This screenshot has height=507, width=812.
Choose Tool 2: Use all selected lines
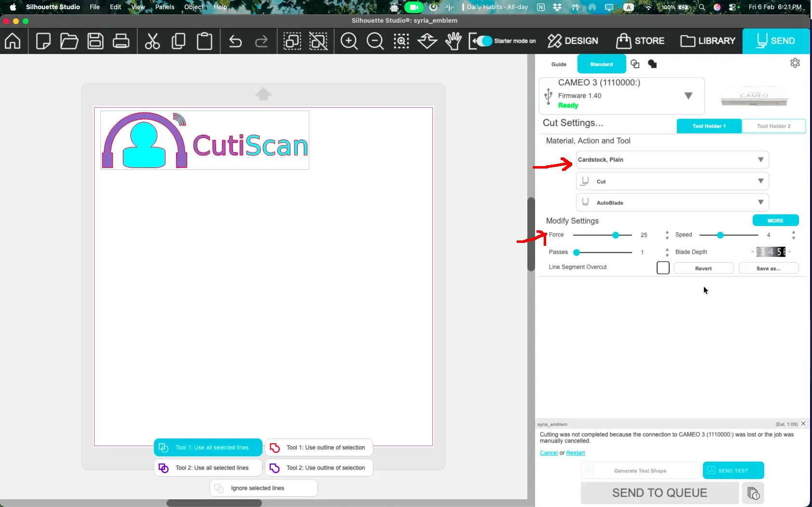tap(208, 468)
